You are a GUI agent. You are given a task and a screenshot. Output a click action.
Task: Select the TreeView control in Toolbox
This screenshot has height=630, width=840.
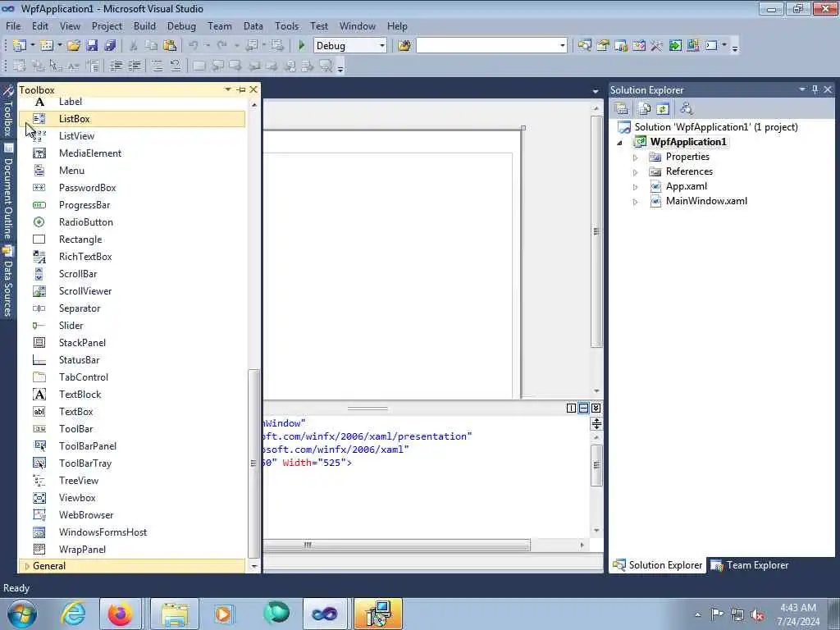(132, 481)
